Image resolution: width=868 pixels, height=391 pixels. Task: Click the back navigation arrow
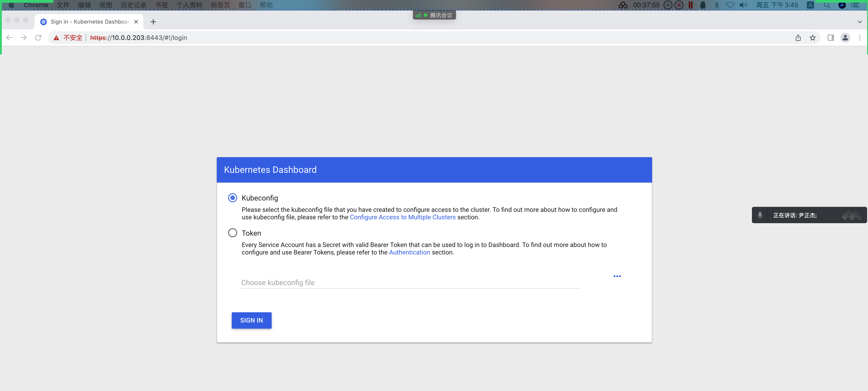point(9,38)
